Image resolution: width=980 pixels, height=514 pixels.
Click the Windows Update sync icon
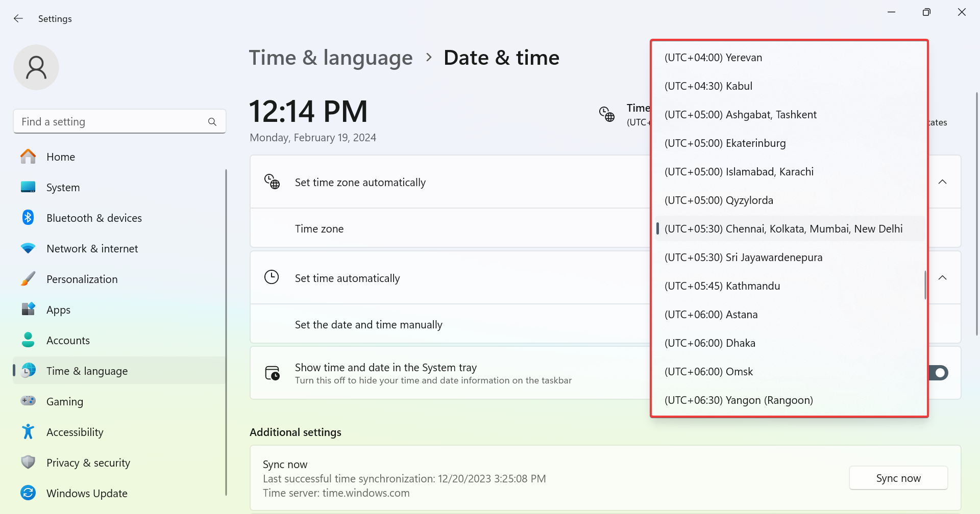(x=28, y=493)
